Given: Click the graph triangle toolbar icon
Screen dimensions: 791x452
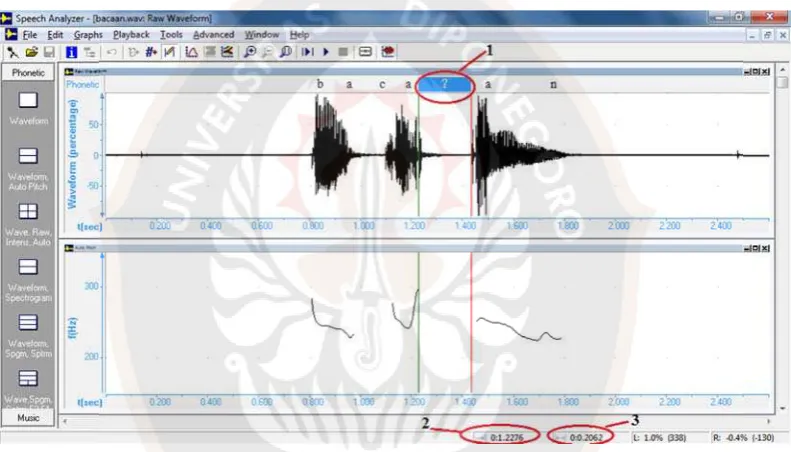Looking at the screenshot, I should coord(191,52).
